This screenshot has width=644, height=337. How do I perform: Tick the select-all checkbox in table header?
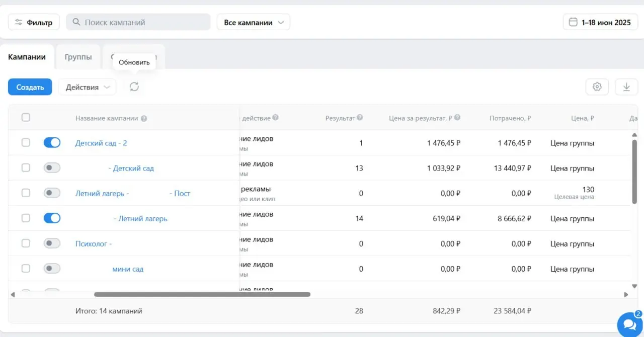[26, 118]
